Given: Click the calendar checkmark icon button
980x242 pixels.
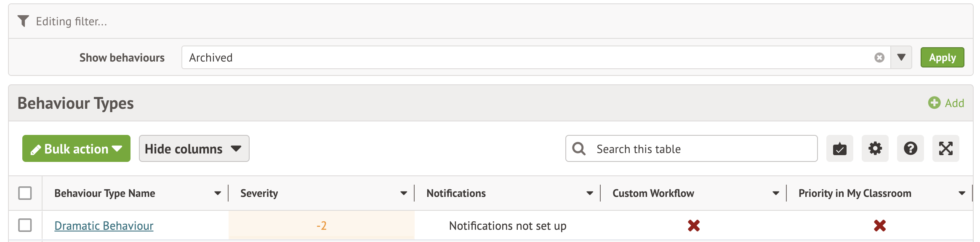Looking at the screenshot, I should [x=839, y=148].
